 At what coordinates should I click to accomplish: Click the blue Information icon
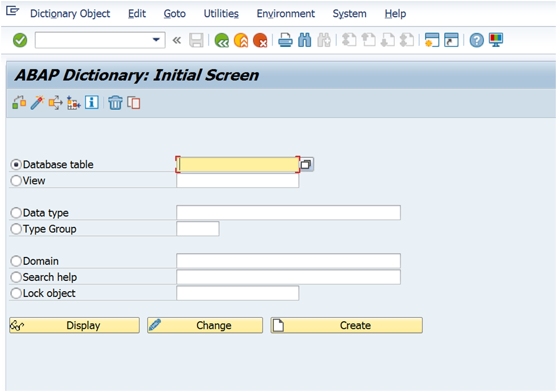(92, 103)
